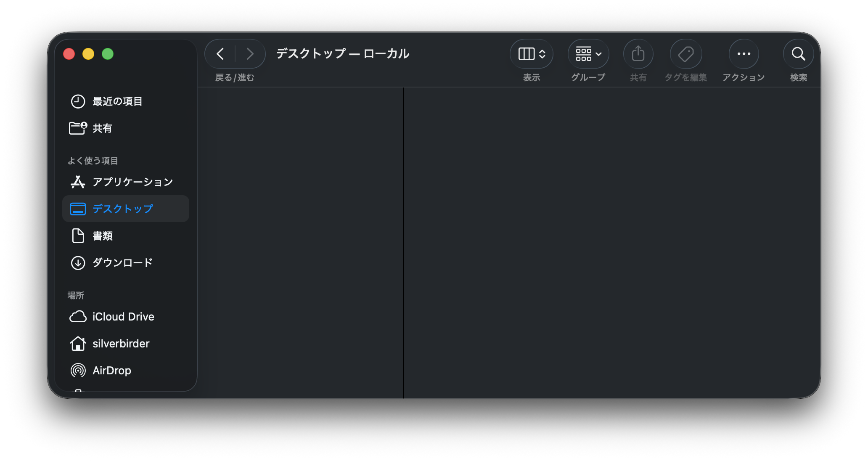This screenshot has height=461, width=868.
Task: Click the 共有 (share) button in the toolbar
Action: tap(638, 54)
